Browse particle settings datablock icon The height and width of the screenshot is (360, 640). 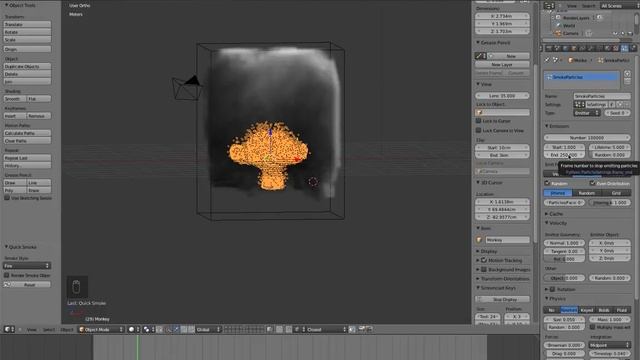(580, 104)
